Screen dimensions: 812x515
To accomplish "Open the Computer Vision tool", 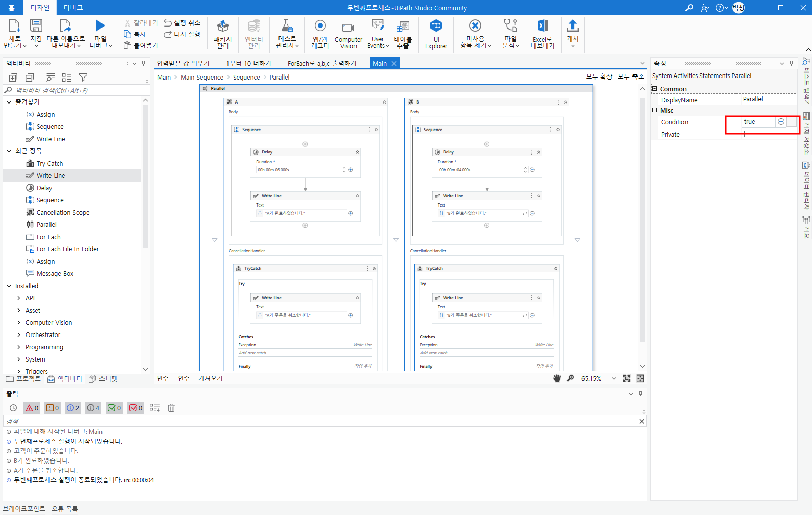I will tap(348, 27).
